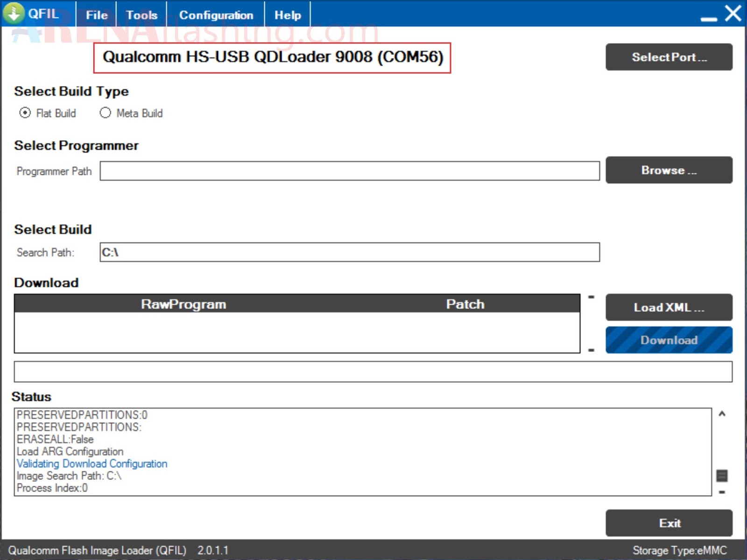
Task: Click the Exit button
Action: pos(669,523)
